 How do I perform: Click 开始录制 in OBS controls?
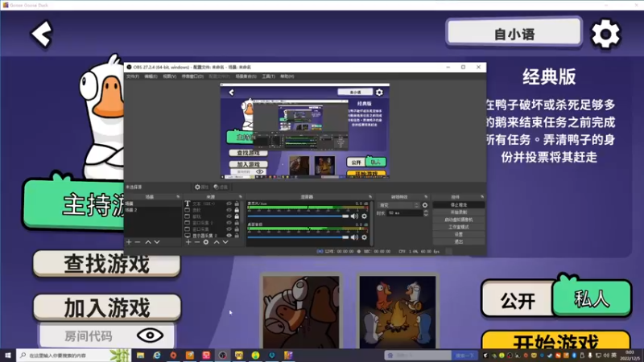[458, 212]
